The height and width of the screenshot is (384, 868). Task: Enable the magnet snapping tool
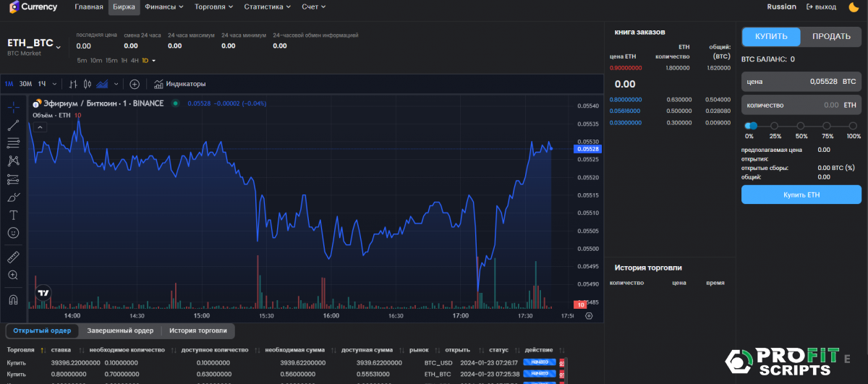coord(13,299)
